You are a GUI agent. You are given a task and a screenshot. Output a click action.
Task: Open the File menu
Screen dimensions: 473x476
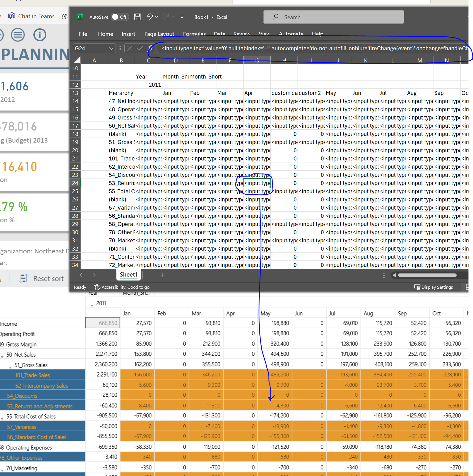[83, 34]
